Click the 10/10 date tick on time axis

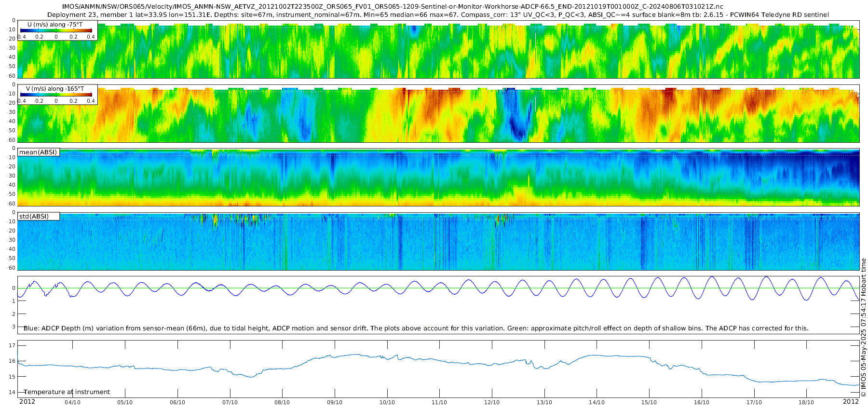coord(387,402)
